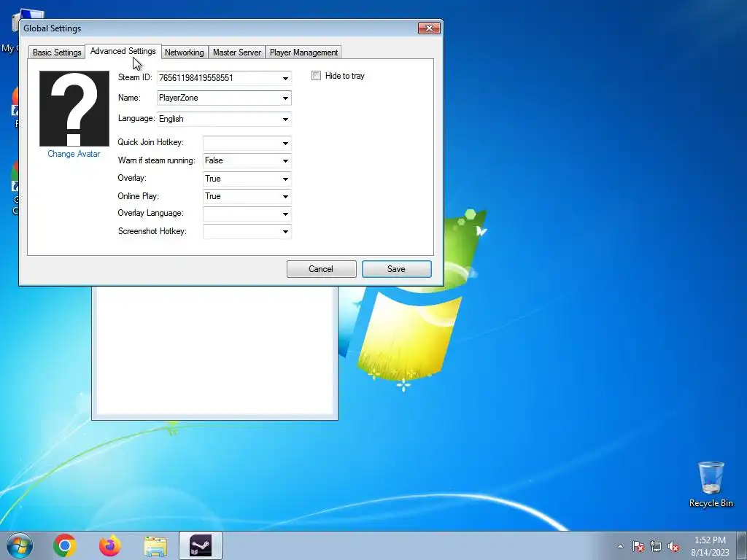Open the Quick Join Hotkey dropdown

click(285, 143)
